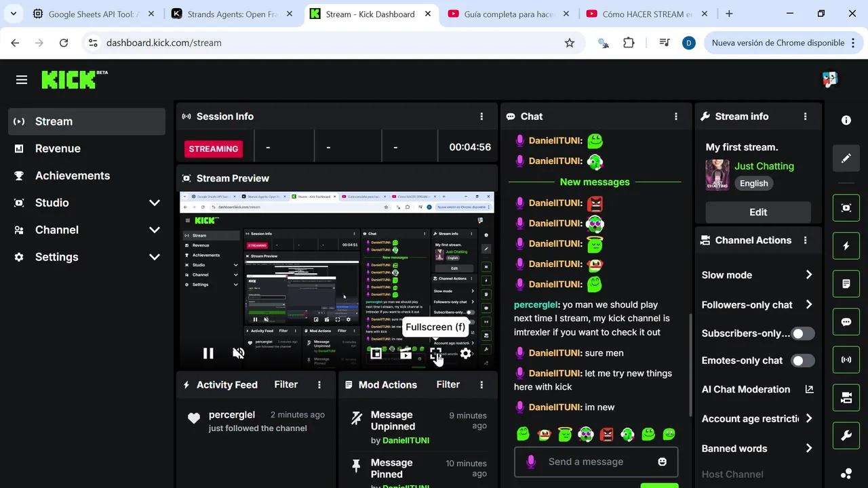Toggle Emotes-only chat switch
868x488 pixels.
coord(803,361)
